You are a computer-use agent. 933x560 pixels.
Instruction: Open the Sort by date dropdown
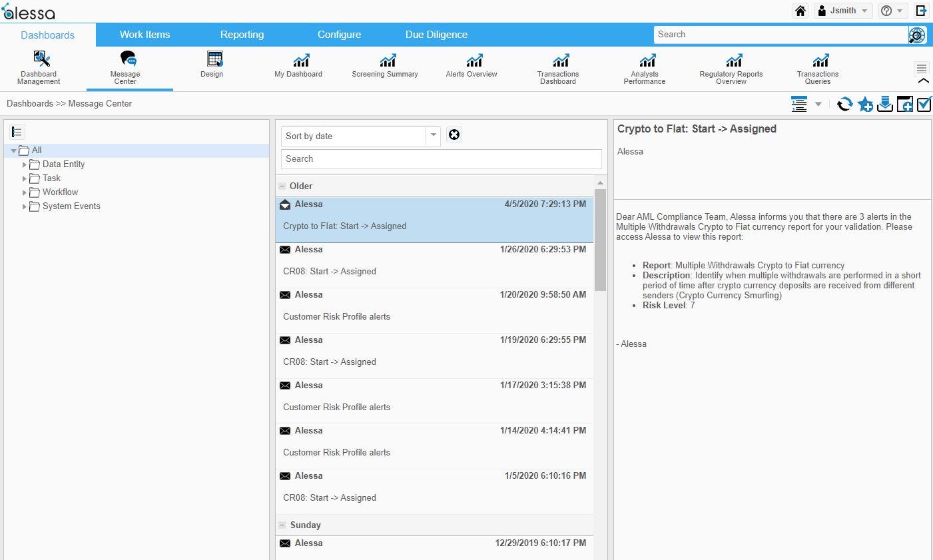[434, 136]
